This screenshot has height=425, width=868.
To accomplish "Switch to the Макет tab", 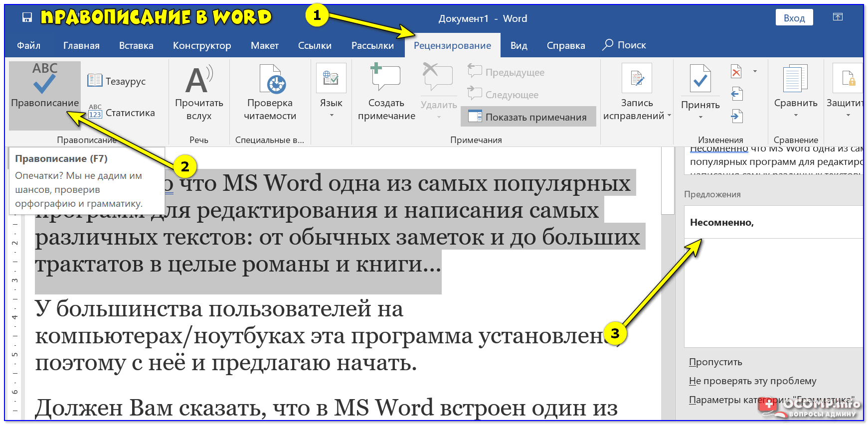I will pyautogui.click(x=264, y=45).
